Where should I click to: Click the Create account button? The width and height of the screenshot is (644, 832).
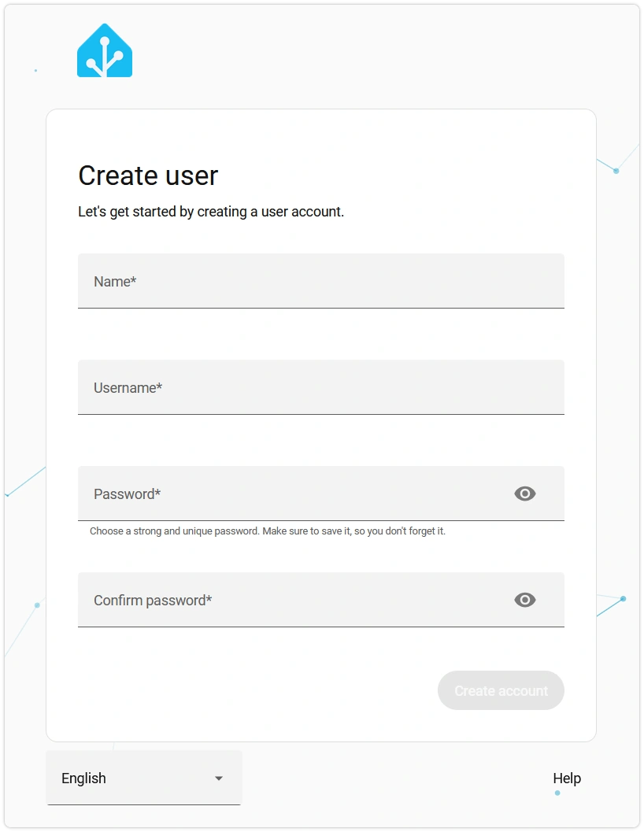(x=501, y=690)
